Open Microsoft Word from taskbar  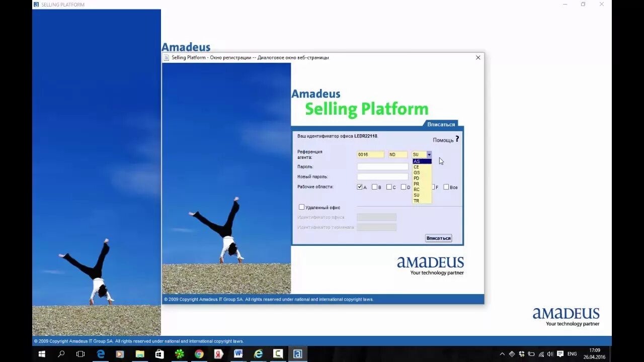pyautogui.click(x=238, y=354)
